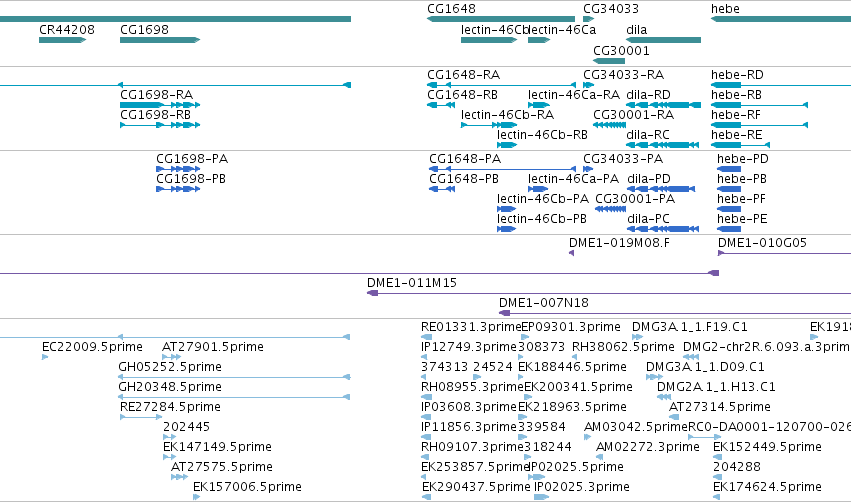
Task: Select protein CG1648-PA
Action: point(503,169)
